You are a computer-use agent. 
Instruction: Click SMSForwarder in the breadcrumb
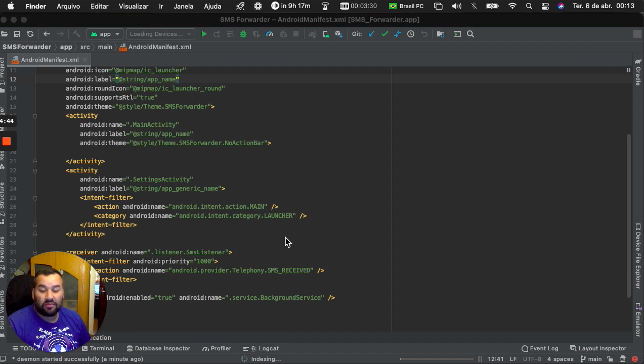tap(27, 47)
